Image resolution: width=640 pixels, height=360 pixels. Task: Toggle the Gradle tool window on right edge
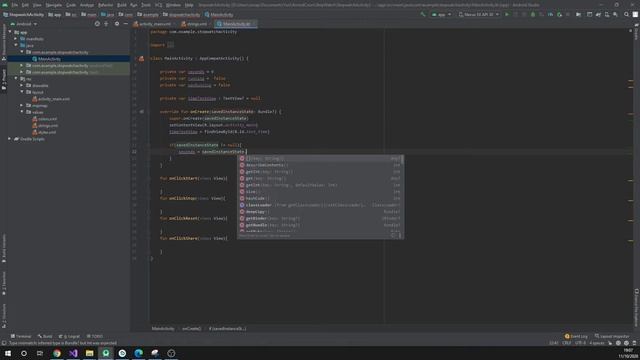(636, 31)
